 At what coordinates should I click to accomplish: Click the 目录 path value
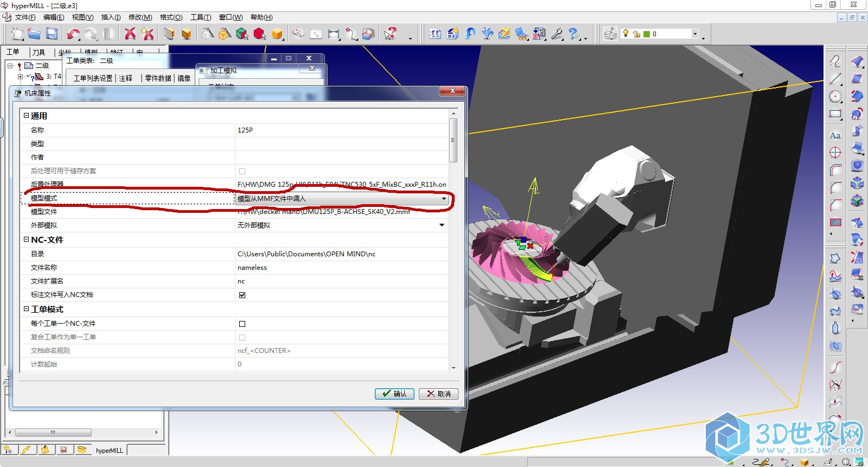coord(342,254)
